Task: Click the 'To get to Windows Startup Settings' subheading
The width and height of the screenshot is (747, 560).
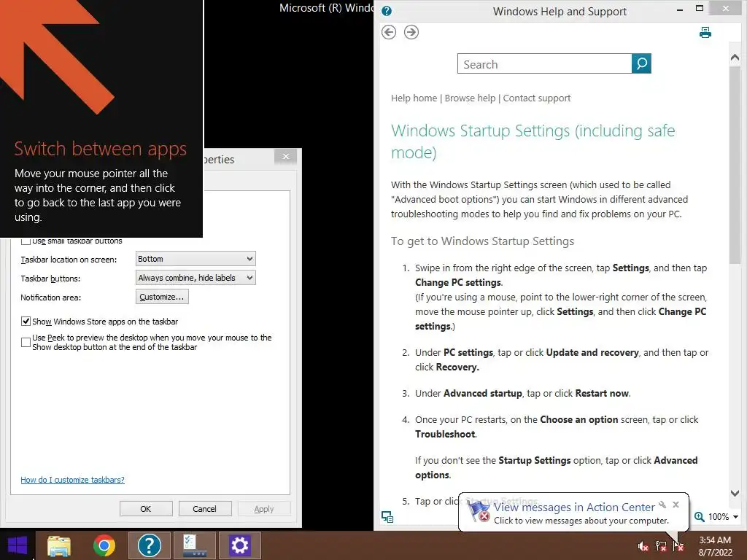Action: click(x=483, y=241)
